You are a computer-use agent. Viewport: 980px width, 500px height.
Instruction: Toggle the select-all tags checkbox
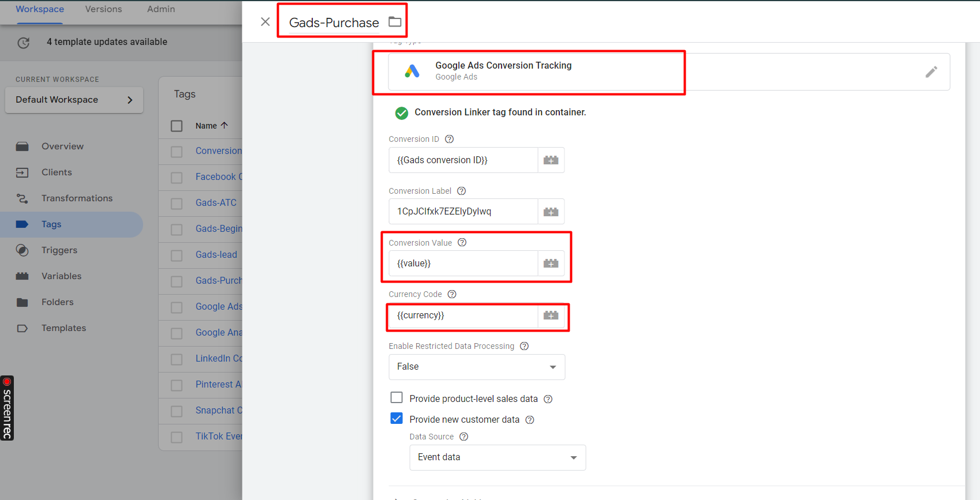pos(177,126)
